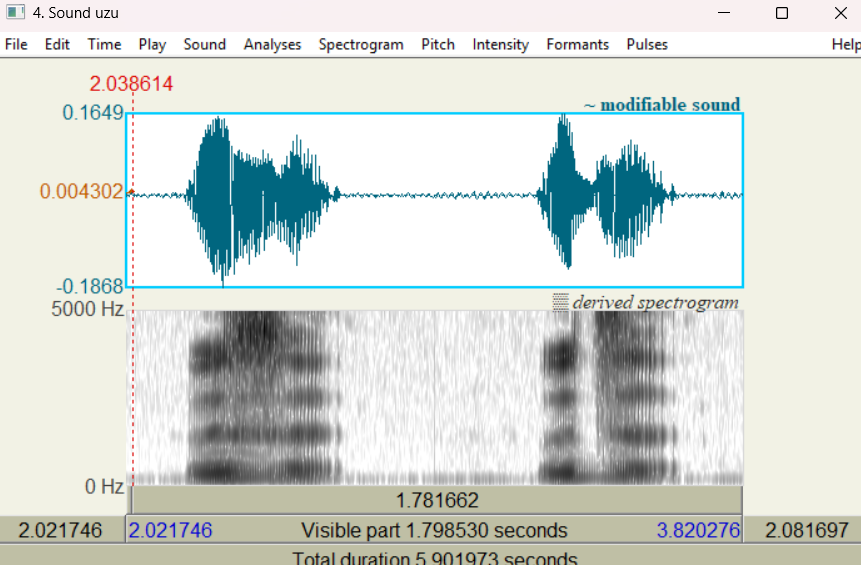Viewport: 861px width, 565px height.
Task: Click the second dark region in spectrogram
Action: click(607, 398)
